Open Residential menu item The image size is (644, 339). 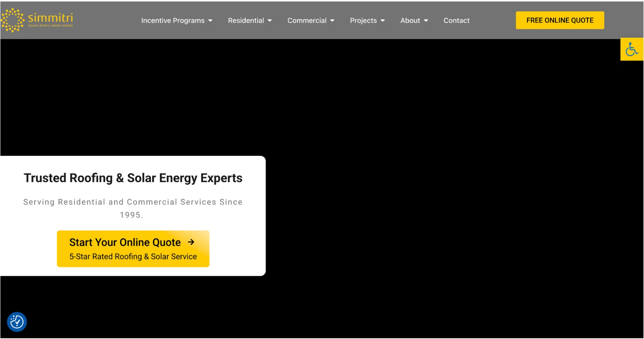[246, 20]
